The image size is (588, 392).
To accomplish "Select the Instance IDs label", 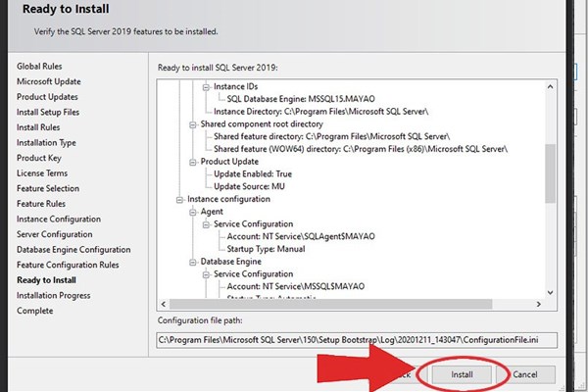I will 236,86.
